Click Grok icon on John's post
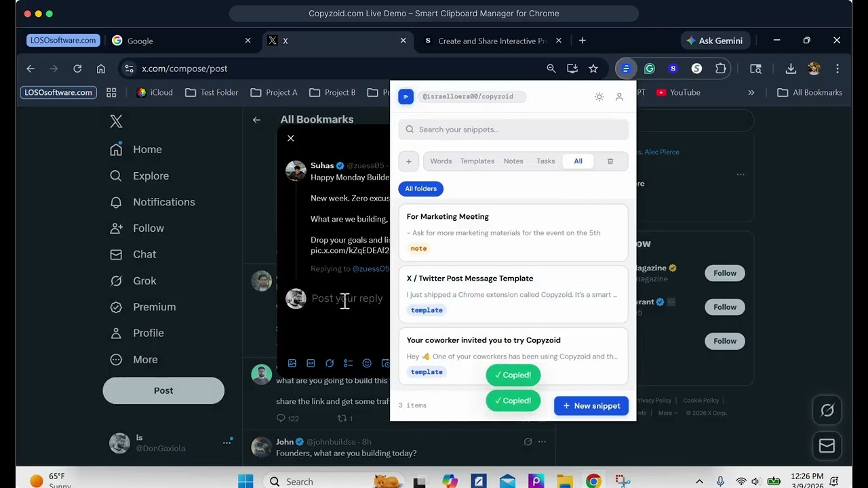This screenshot has width=868, height=488. click(528, 442)
